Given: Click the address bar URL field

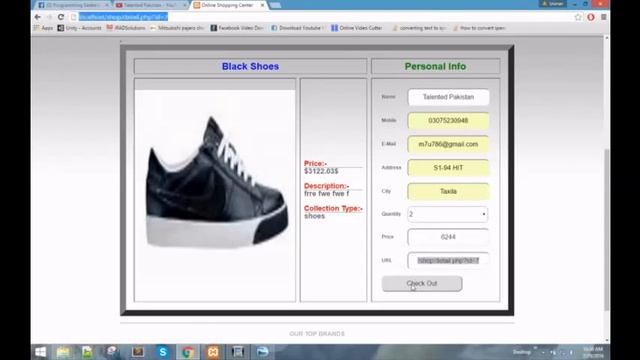Looking at the screenshot, I should pos(322,17).
